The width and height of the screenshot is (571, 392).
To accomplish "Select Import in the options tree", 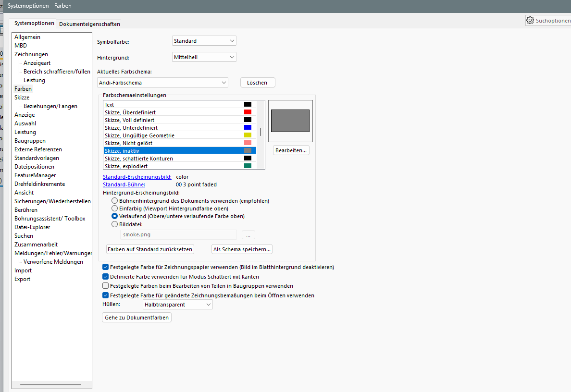I will 23,270.
